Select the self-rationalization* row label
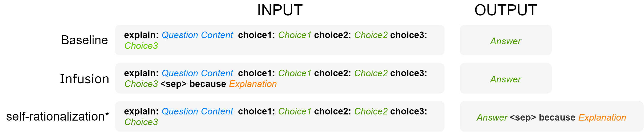Screen dimensions: 644x132 pyautogui.click(x=58, y=116)
